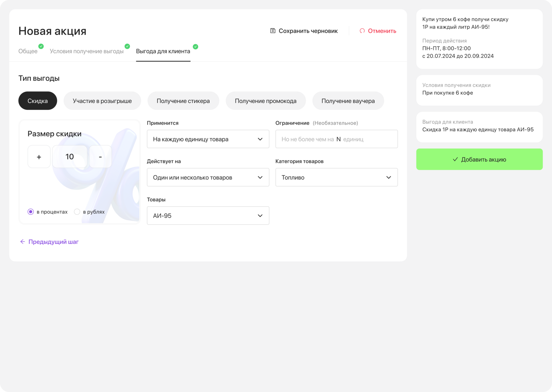Screen dimensions: 552x392
Task: Click the discount value field showing 10
Action: click(x=70, y=157)
